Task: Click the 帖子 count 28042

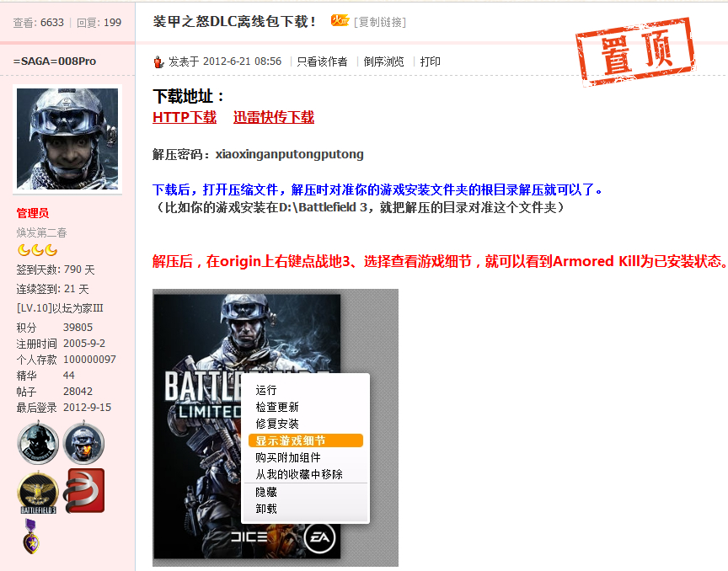Action: [78, 392]
